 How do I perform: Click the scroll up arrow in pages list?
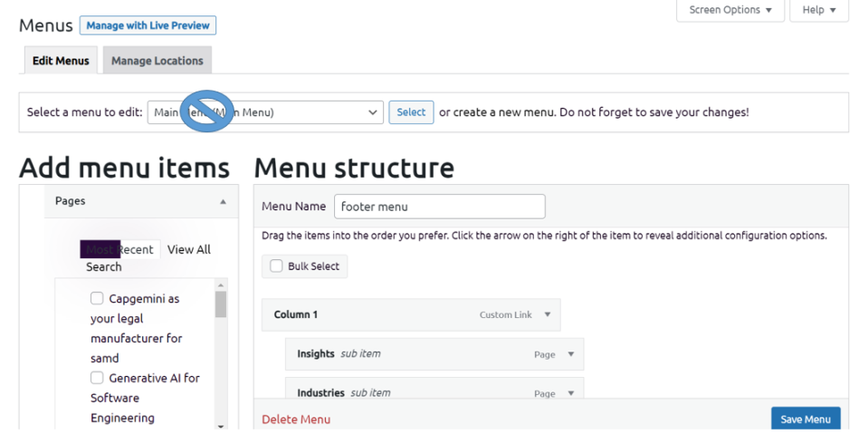221,285
